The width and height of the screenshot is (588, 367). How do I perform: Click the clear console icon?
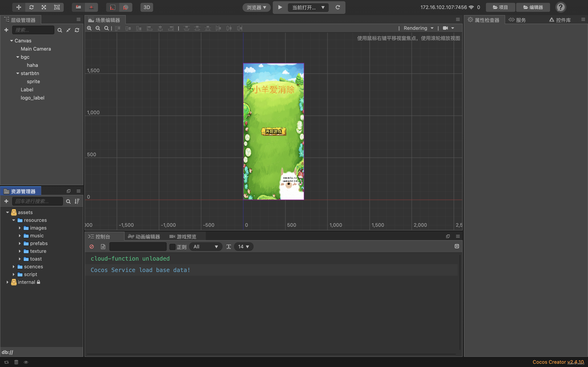click(92, 247)
